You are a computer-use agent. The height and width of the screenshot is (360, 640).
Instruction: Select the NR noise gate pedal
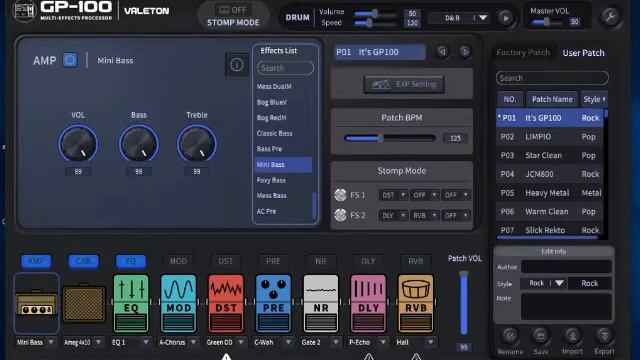click(320, 303)
